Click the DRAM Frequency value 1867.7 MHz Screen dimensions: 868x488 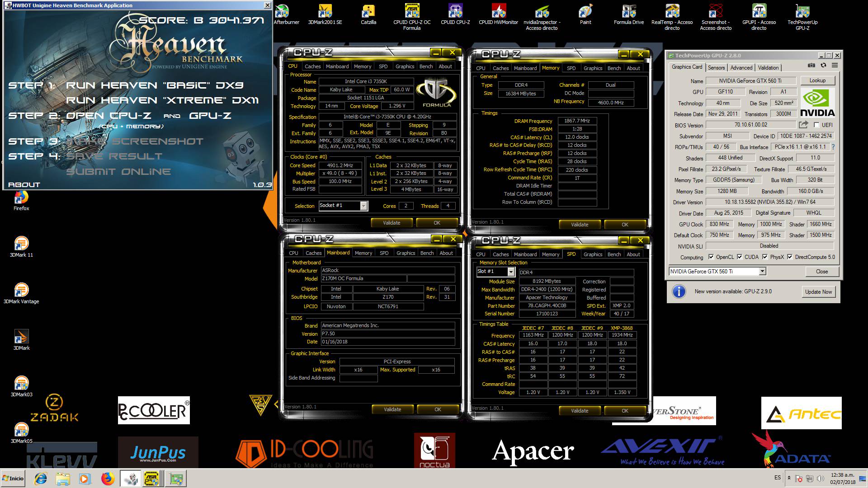577,121
